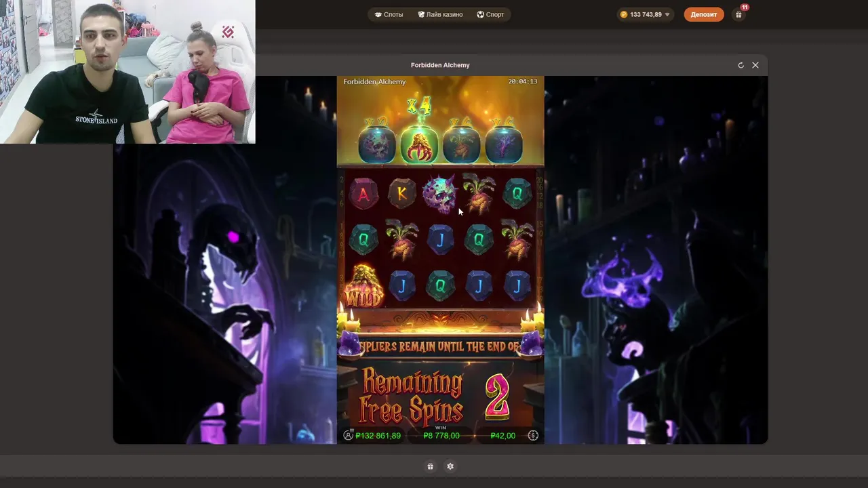Click the ₽8 778,00 win amount

441,436
